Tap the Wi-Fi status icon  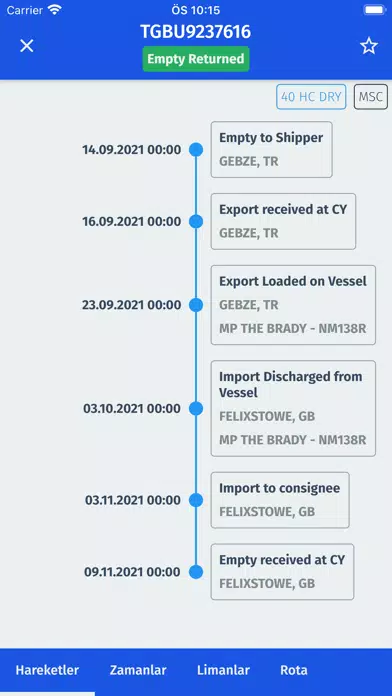coord(55,10)
